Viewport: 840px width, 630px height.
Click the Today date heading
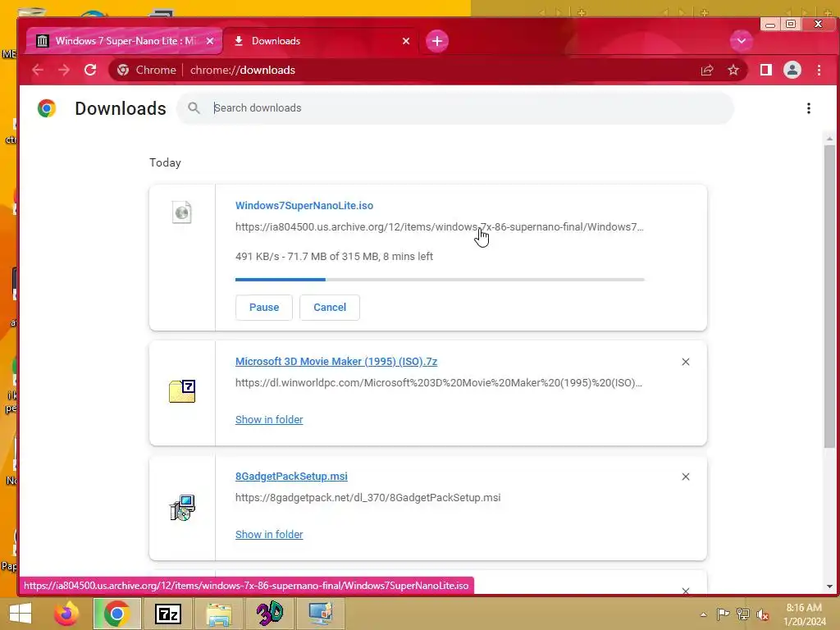coord(165,163)
